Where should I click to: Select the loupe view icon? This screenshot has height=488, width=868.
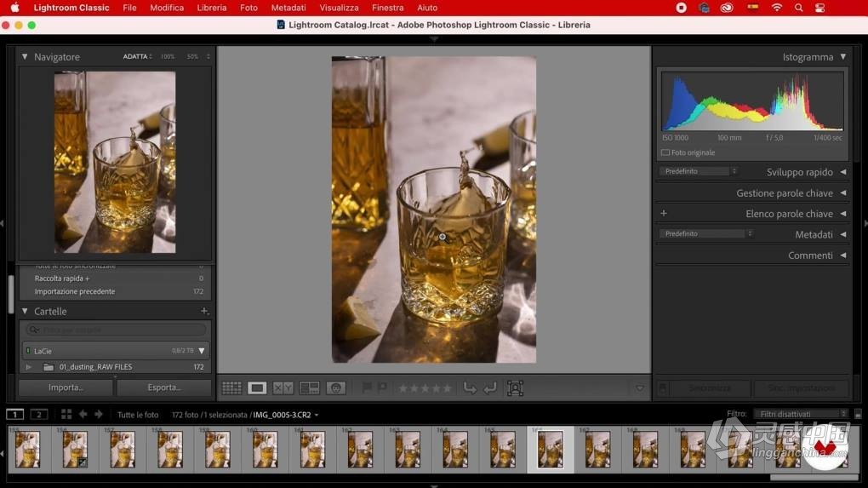[x=257, y=388]
